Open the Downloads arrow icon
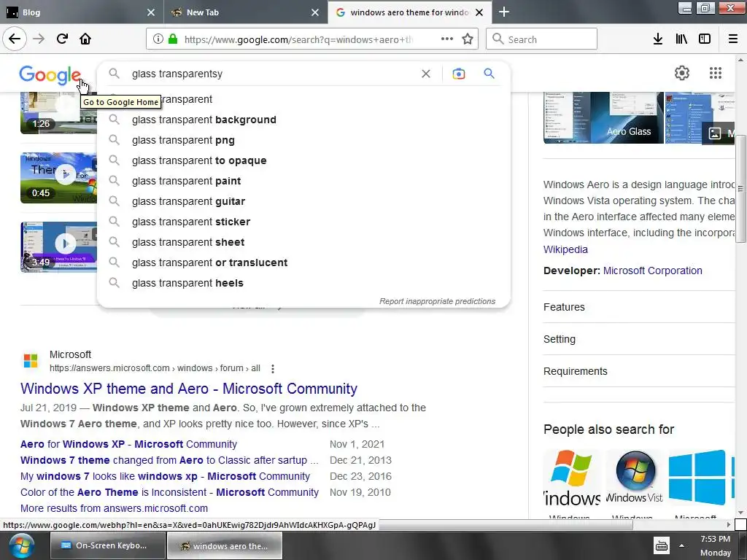747x560 pixels. [657, 39]
